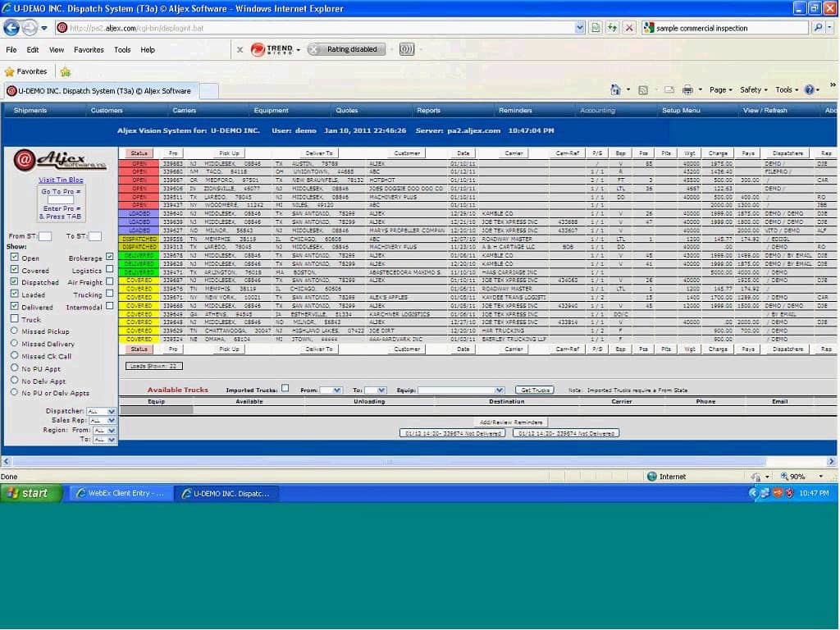Click the Add to Favorites bar icon
The width and height of the screenshot is (840, 630).
click(x=66, y=72)
